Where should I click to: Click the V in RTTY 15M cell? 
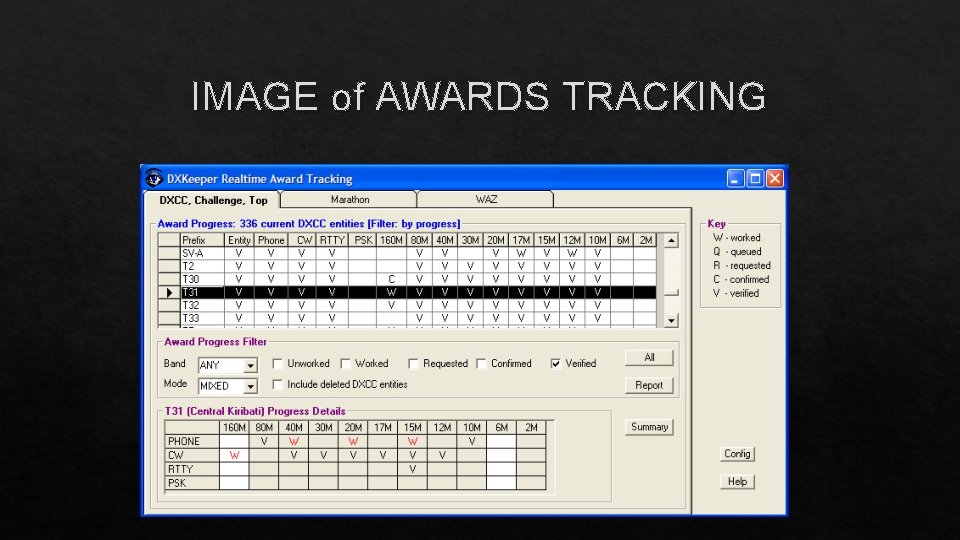coord(413,469)
